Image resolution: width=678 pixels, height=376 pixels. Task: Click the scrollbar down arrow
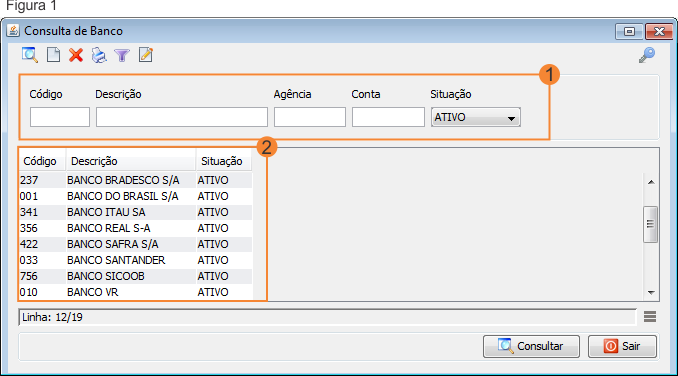tap(651, 293)
